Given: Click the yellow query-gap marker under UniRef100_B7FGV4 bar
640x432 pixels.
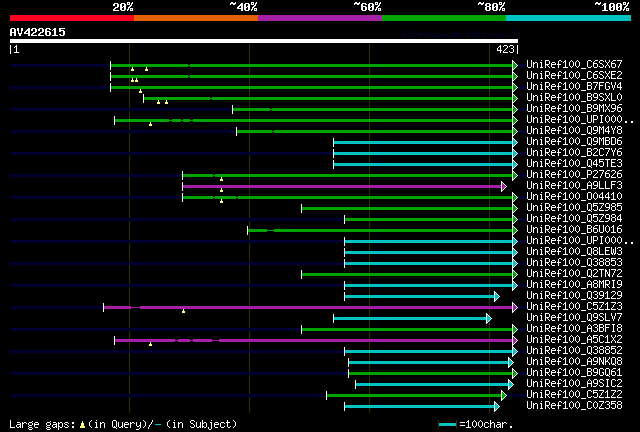Looking at the screenshot, I should pyautogui.click(x=140, y=91).
